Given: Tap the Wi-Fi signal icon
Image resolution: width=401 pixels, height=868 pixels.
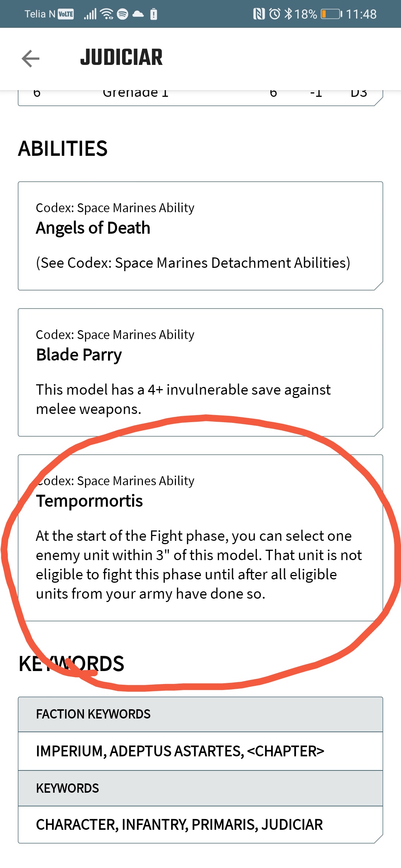Looking at the screenshot, I should tap(107, 14).
